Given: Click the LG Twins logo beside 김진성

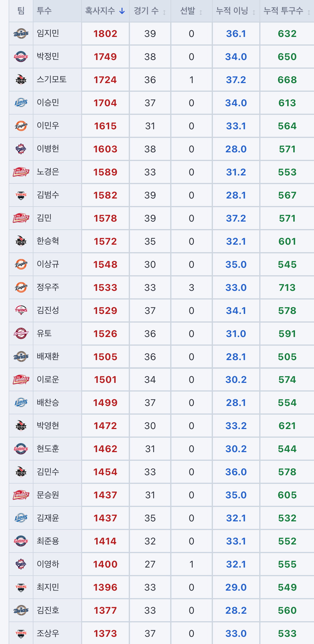Looking at the screenshot, I should tap(21, 310).
